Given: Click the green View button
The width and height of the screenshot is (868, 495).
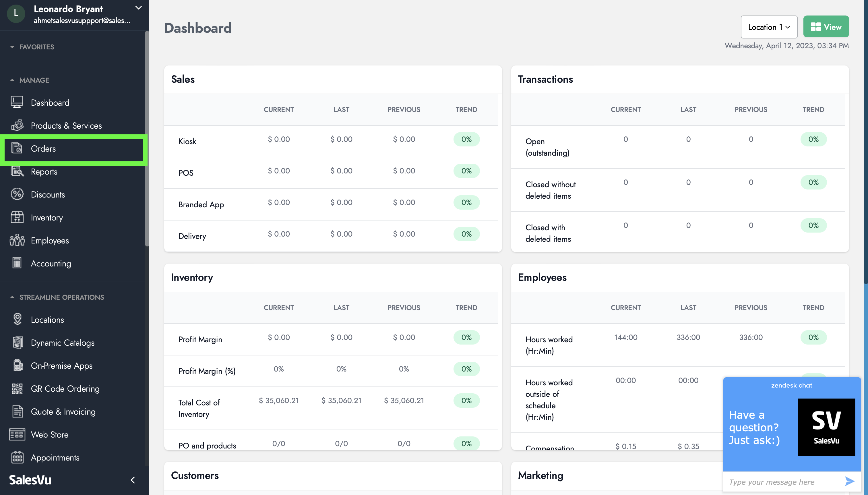Looking at the screenshot, I should pyautogui.click(x=826, y=27).
